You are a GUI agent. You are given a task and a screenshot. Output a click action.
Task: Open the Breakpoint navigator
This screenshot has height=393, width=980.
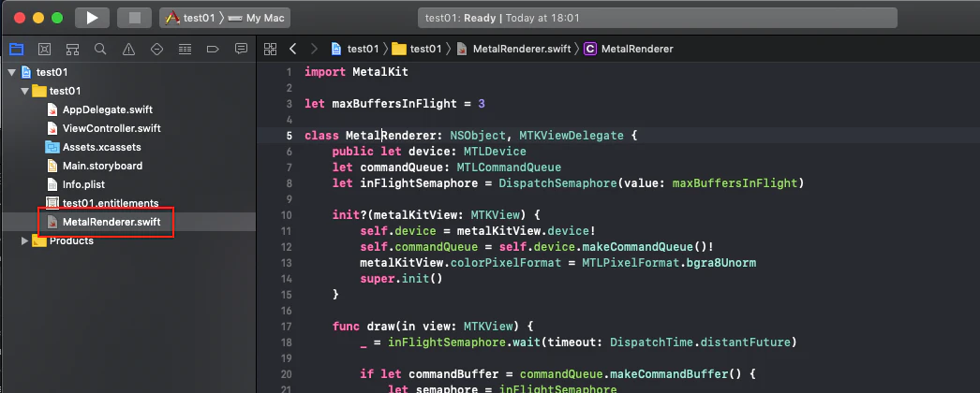(213, 49)
